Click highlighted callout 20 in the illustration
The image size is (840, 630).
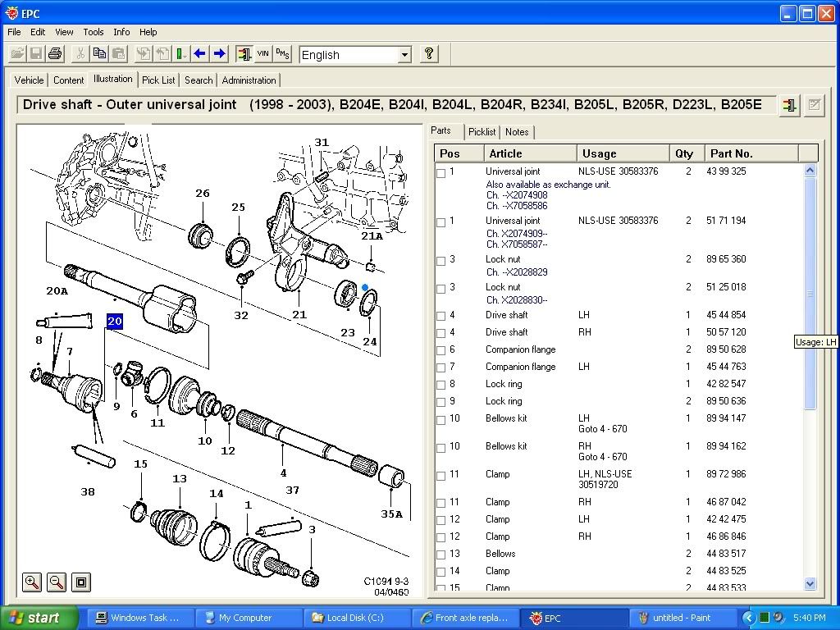coord(114,322)
